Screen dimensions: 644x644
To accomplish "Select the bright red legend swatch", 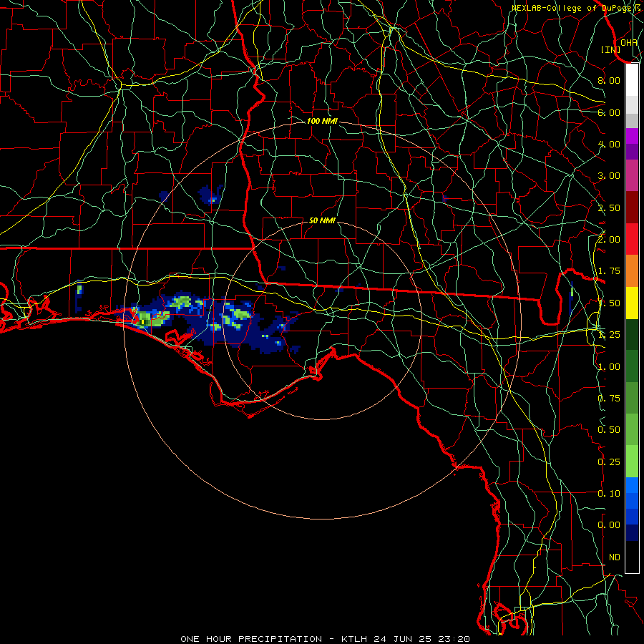I will click(x=632, y=239).
